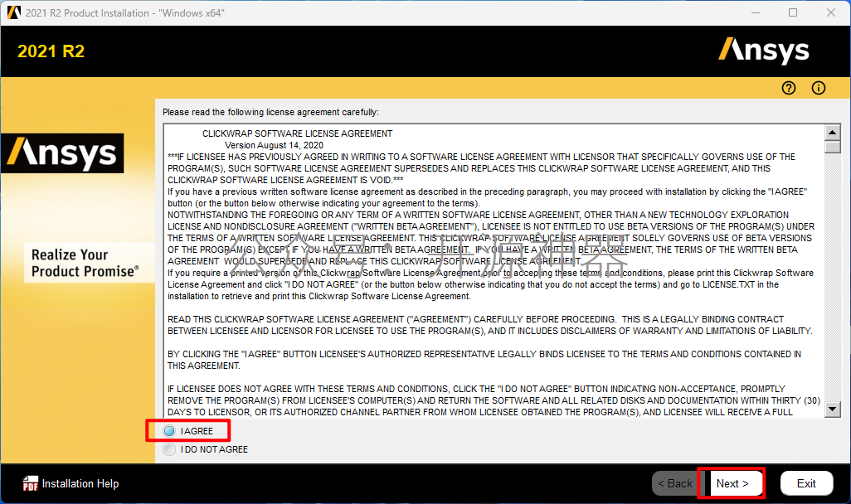
Task: Open the Installation Help link
Action: point(80,483)
